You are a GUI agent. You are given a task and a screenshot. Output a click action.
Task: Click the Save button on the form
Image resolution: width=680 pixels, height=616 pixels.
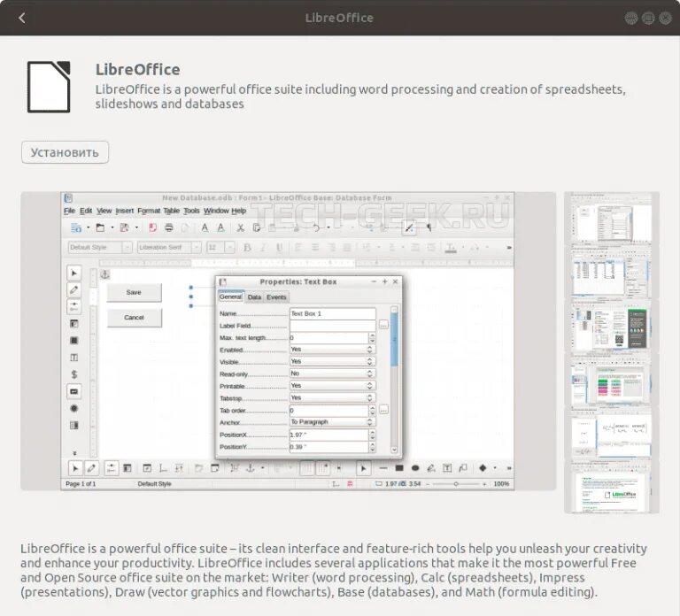(x=134, y=293)
